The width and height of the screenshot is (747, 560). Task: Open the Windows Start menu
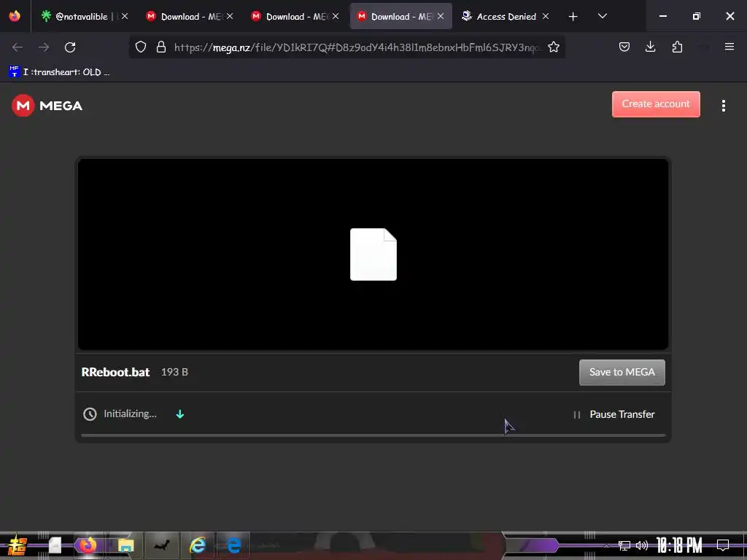pos(17,545)
